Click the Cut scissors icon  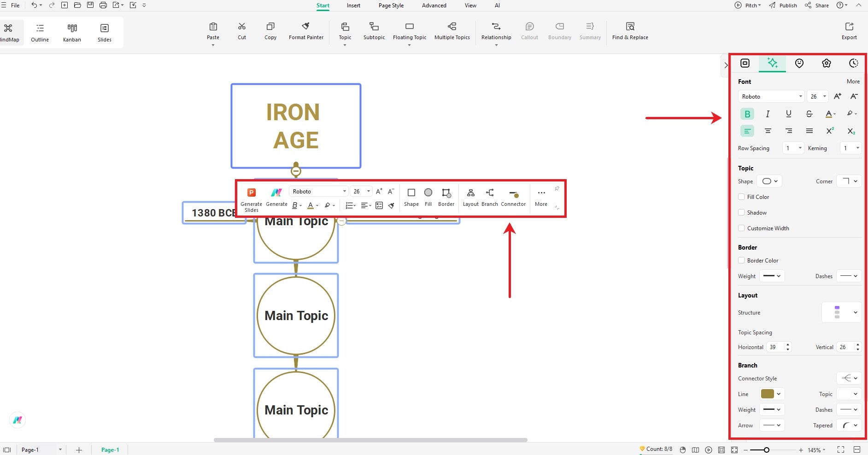pyautogui.click(x=242, y=27)
